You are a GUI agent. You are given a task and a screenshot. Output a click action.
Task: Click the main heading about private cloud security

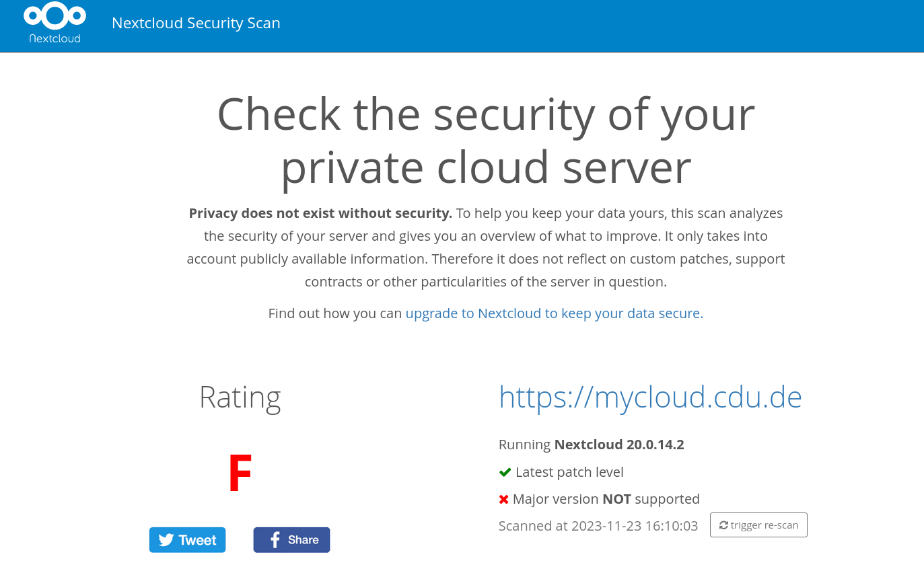(486, 140)
